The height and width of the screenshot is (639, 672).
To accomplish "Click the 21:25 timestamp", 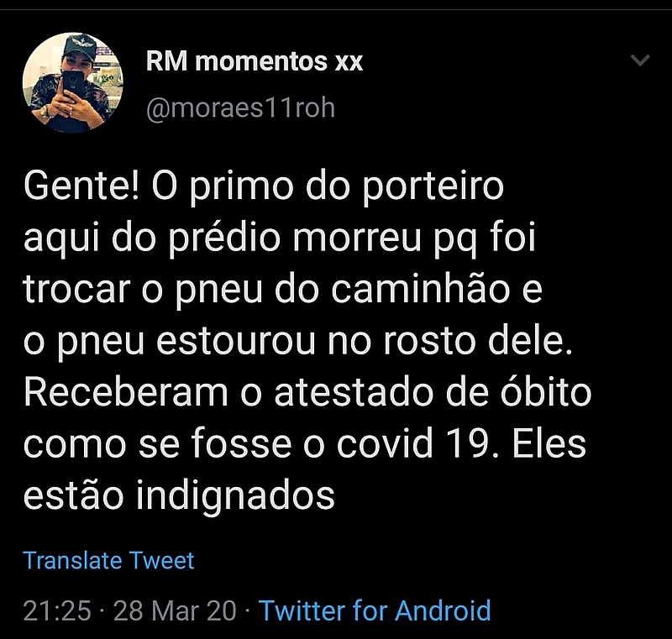I will (56, 610).
